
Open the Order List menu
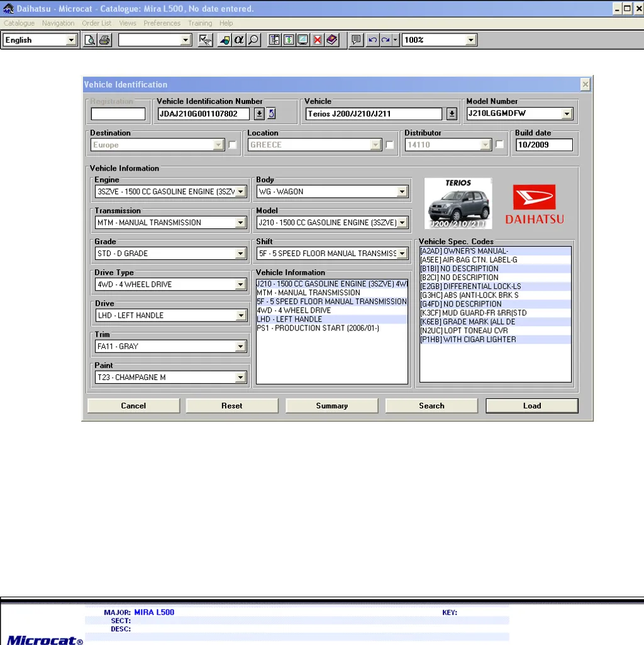(97, 23)
